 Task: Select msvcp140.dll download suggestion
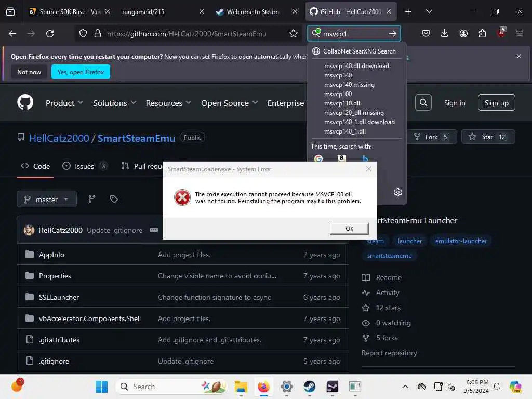pos(356,66)
